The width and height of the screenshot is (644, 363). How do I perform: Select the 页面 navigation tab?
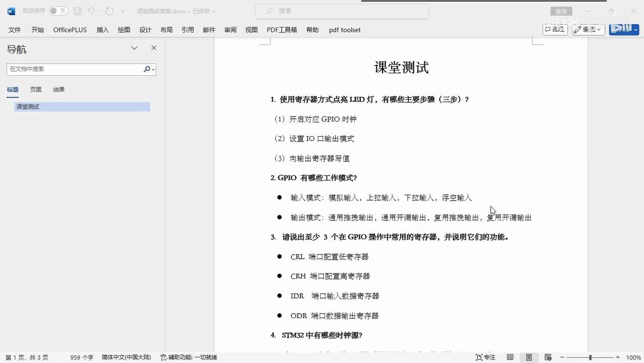click(x=36, y=90)
